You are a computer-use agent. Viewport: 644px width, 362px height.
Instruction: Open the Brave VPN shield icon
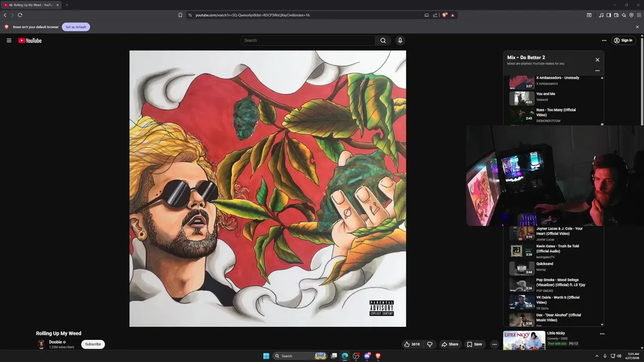pyautogui.click(x=631, y=15)
